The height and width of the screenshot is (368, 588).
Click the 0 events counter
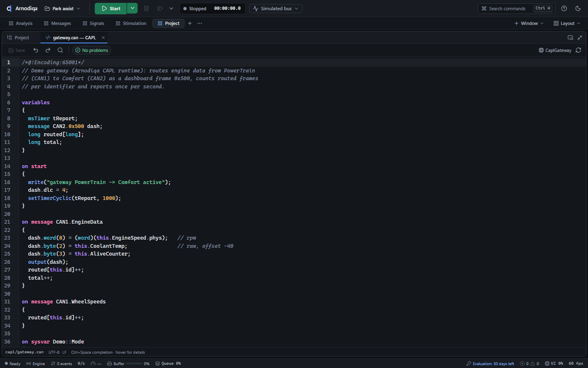point(61,364)
